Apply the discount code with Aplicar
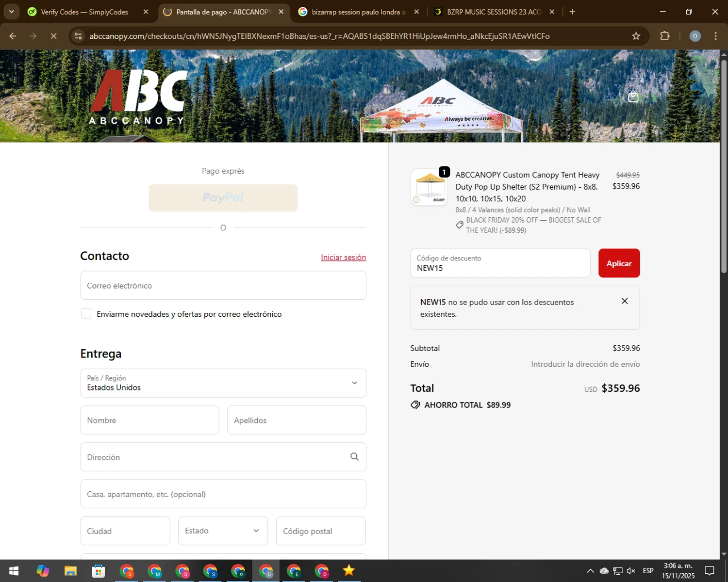 coord(619,263)
